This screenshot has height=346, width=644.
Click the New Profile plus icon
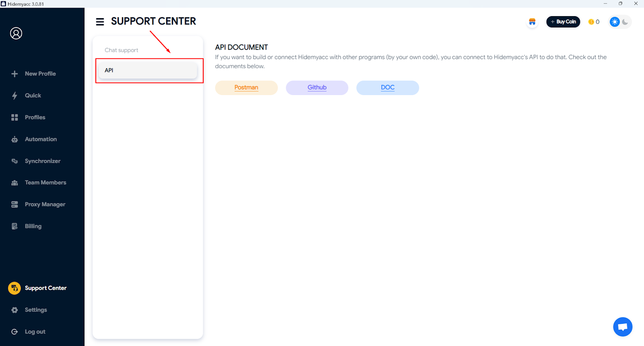coord(14,74)
